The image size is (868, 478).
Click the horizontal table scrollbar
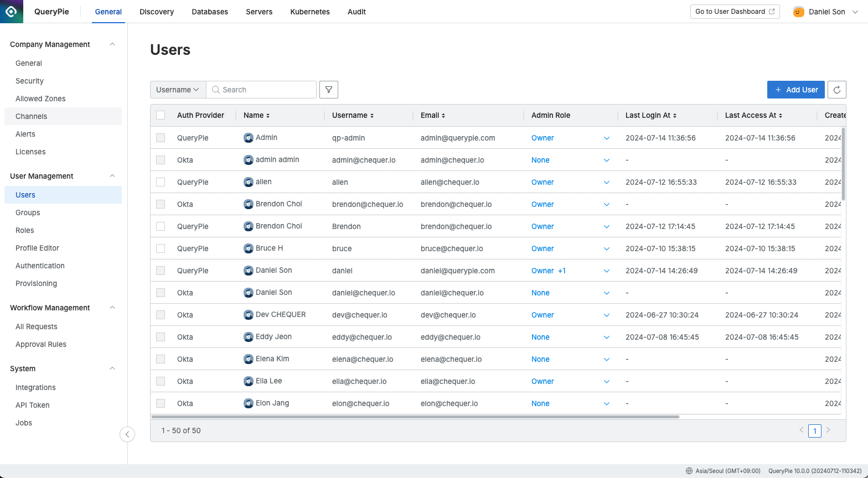point(415,417)
